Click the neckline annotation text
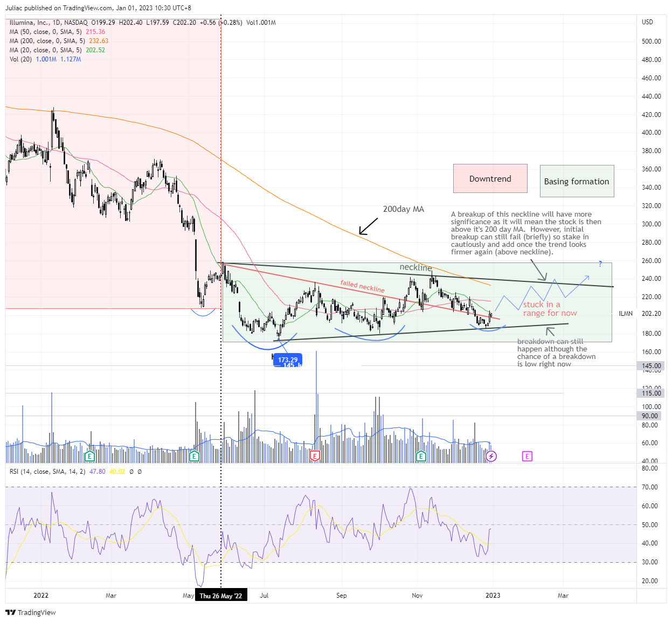Viewport: 672px width, 622px height. coord(415,267)
